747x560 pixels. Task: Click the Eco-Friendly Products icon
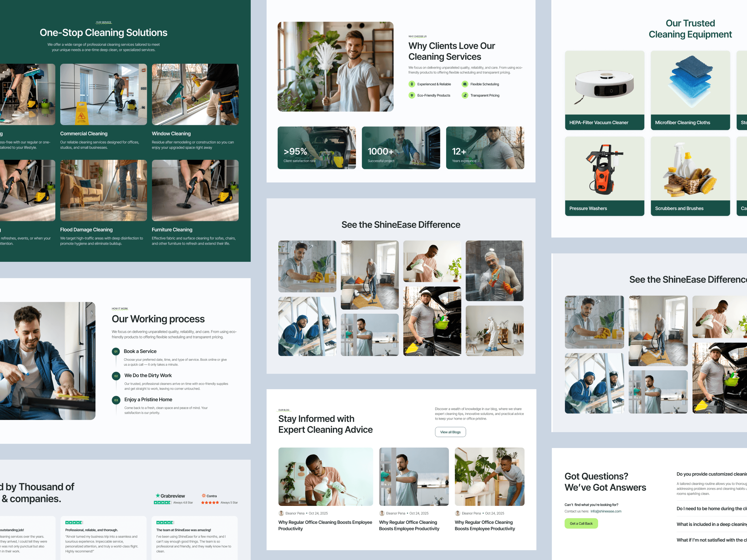click(412, 95)
